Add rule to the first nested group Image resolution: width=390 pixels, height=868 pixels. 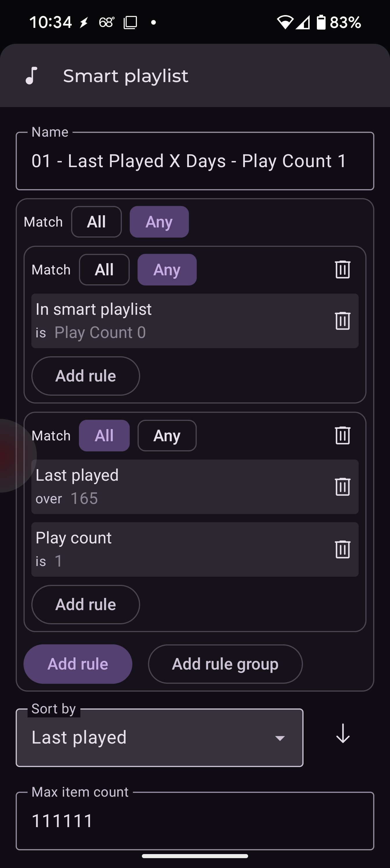pyautogui.click(x=86, y=376)
